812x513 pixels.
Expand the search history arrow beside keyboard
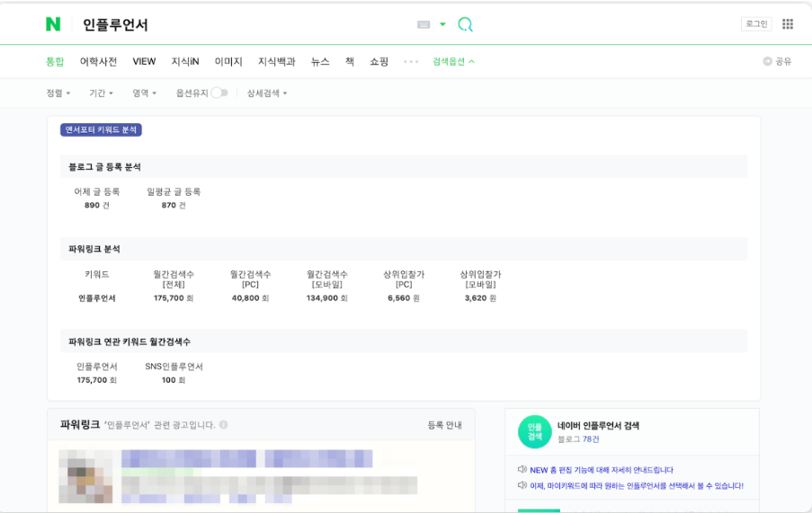442,24
